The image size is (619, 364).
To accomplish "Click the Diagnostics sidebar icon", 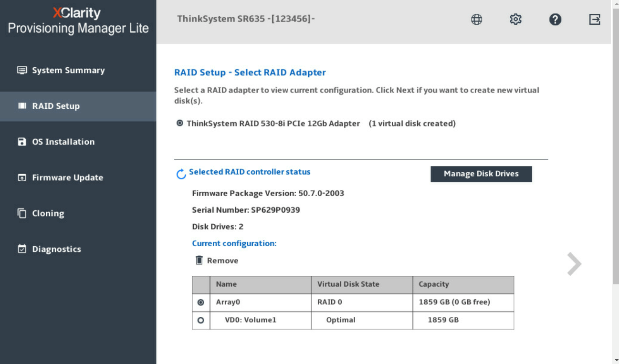I will 22,249.
